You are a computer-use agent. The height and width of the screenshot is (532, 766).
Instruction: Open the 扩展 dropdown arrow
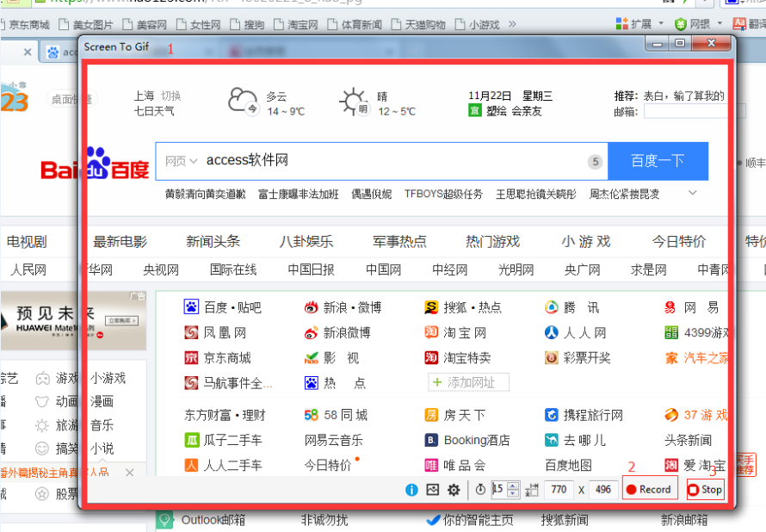pyautogui.click(x=661, y=23)
